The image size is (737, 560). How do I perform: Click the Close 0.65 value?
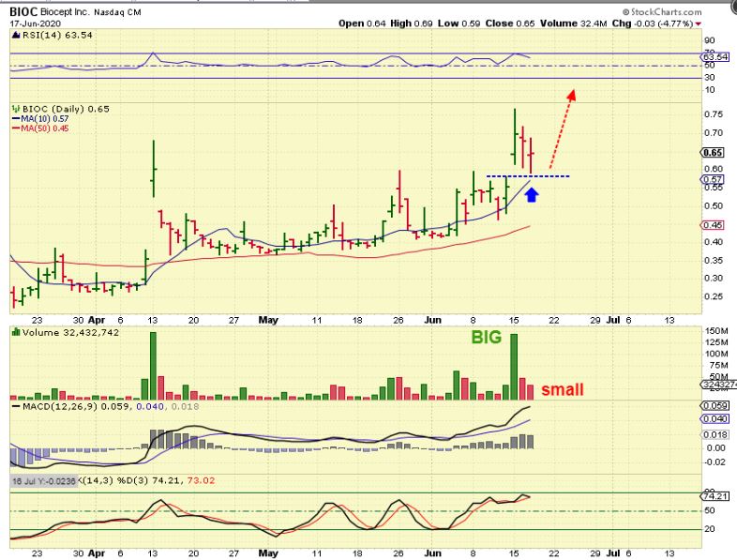pos(510,23)
